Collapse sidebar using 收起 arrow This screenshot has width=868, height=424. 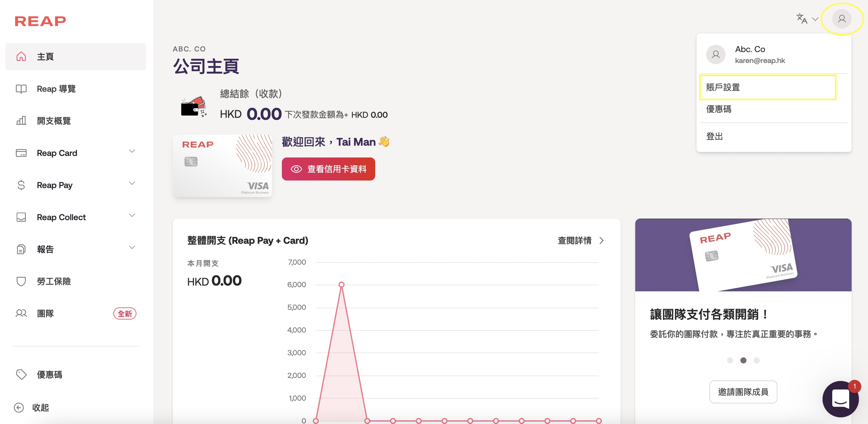19,408
